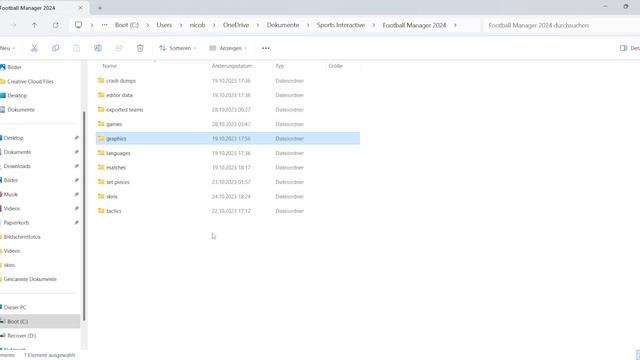
Task: Click the pin icon next to Downloads
Action: tap(76, 166)
